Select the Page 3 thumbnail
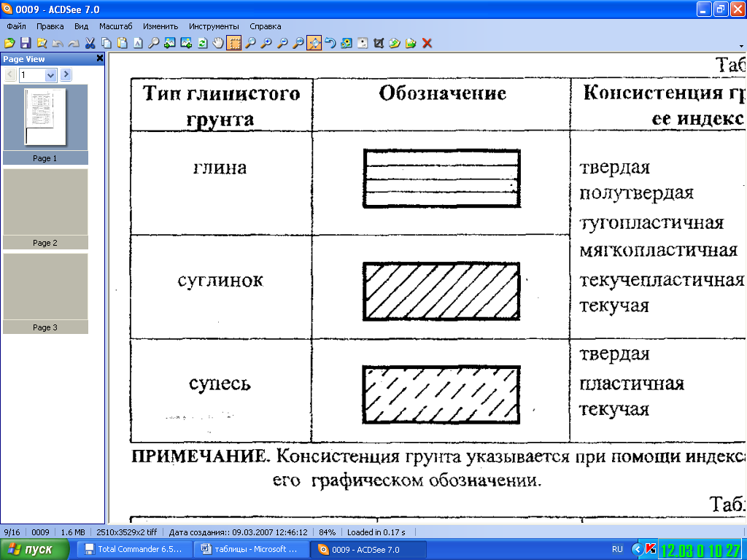Screen dimensions: 747x560 click(45, 293)
